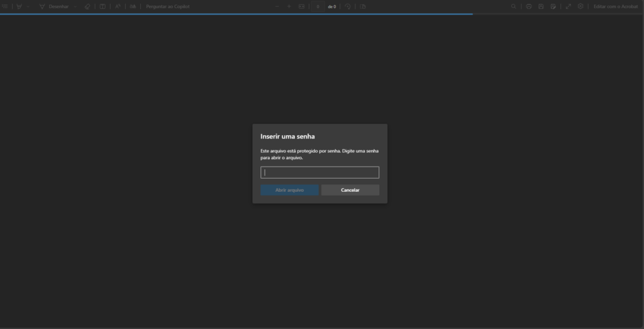
Task: Open PDF settings gear icon
Action: tap(580, 6)
